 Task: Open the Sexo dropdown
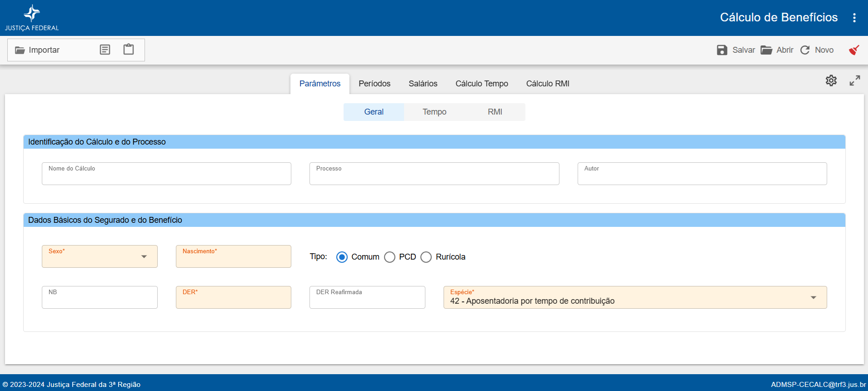tap(100, 256)
